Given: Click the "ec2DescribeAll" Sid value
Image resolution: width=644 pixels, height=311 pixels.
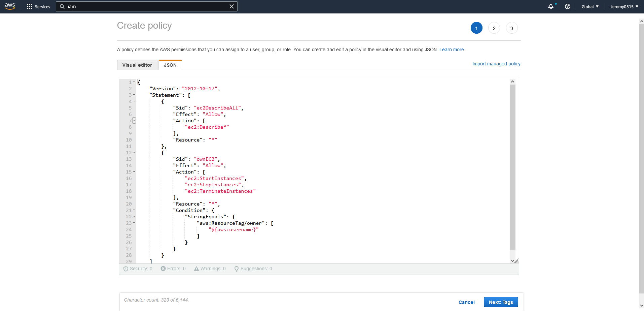Looking at the screenshot, I should [217, 108].
